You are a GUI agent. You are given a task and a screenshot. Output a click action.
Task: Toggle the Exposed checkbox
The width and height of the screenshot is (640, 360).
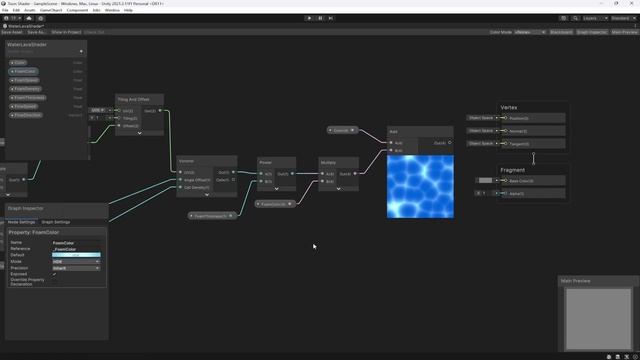[54, 274]
